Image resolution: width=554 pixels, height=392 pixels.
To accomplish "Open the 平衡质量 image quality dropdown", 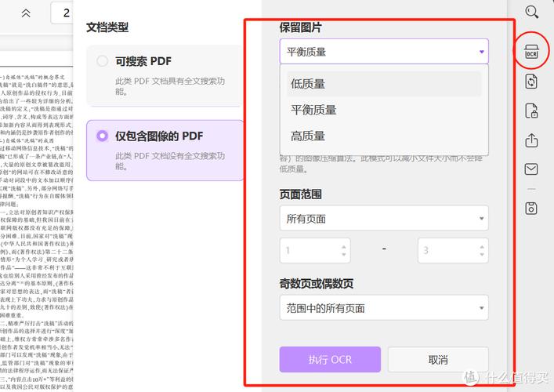I will tap(384, 52).
